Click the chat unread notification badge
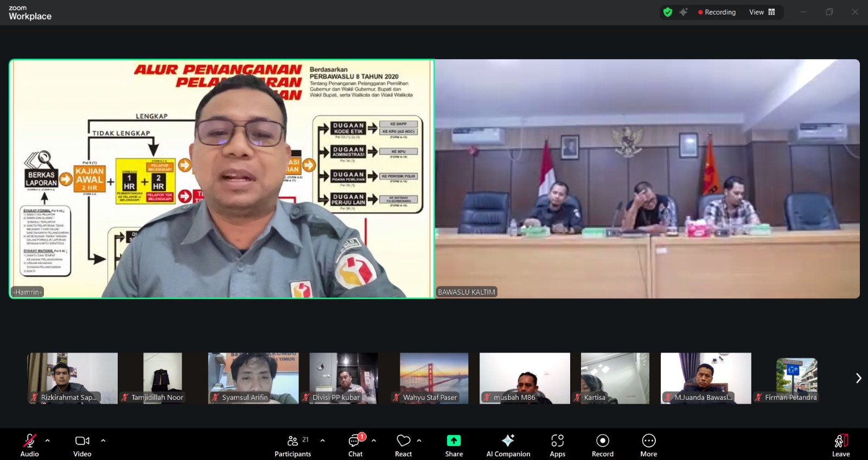 [x=362, y=436]
